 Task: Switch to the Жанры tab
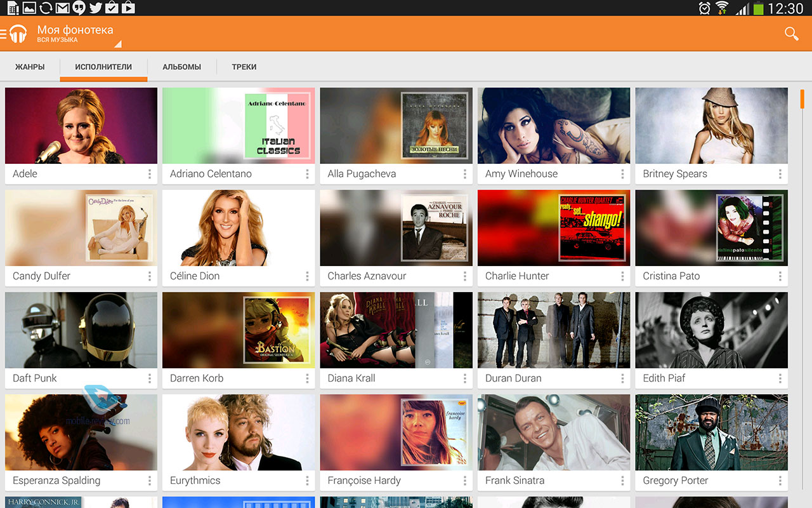click(x=30, y=67)
